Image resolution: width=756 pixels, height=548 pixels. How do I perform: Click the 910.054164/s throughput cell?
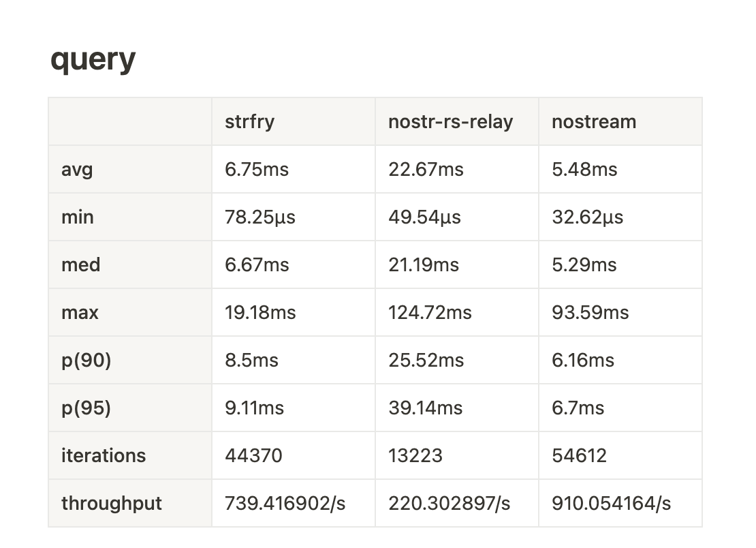click(x=611, y=504)
